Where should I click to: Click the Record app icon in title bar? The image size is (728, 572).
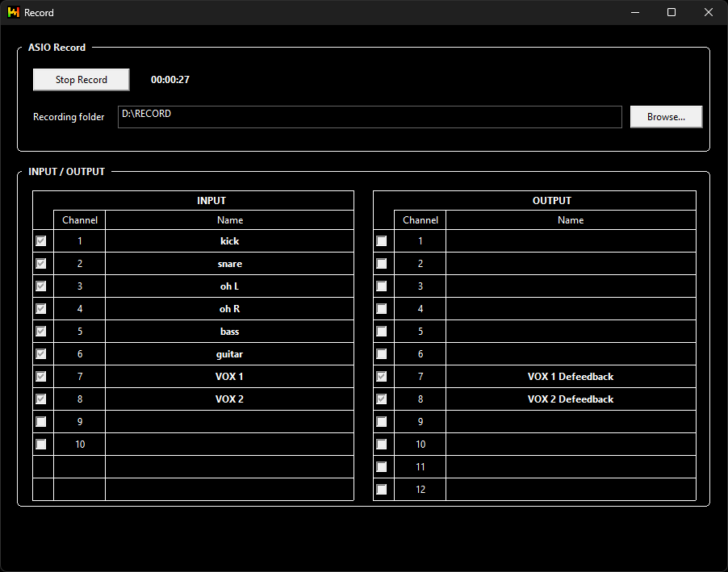(x=14, y=13)
